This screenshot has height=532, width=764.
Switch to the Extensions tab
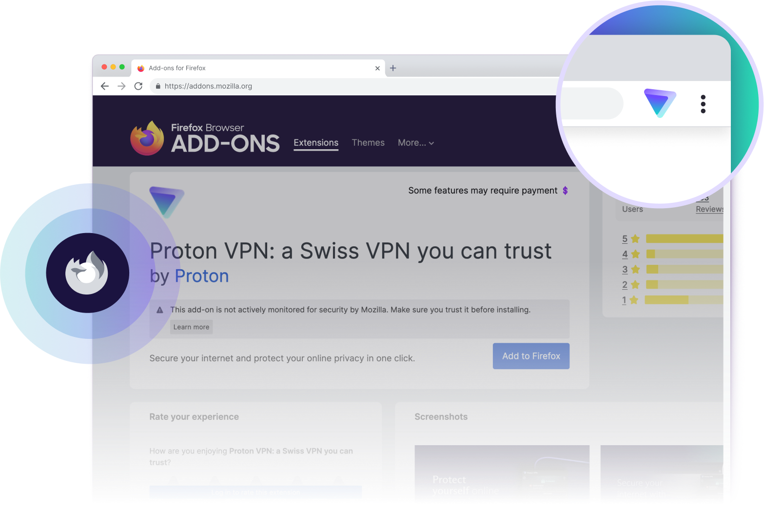(x=316, y=143)
